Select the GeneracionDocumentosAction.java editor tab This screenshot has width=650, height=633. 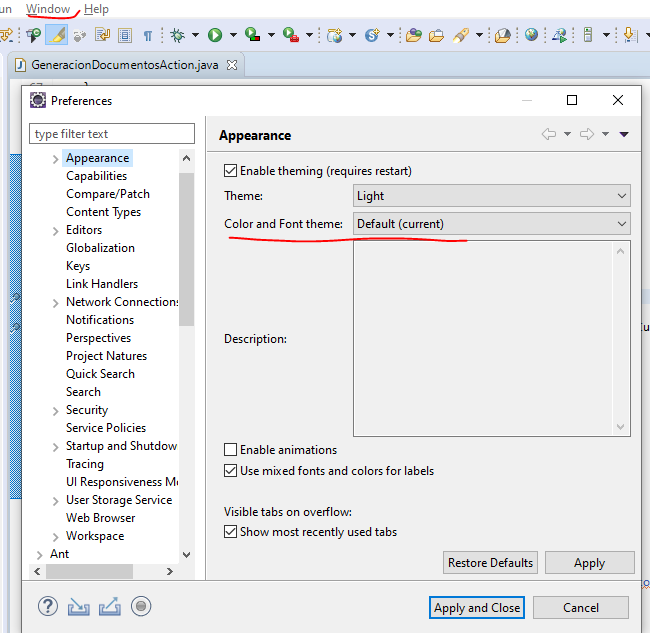pos(125,65)
